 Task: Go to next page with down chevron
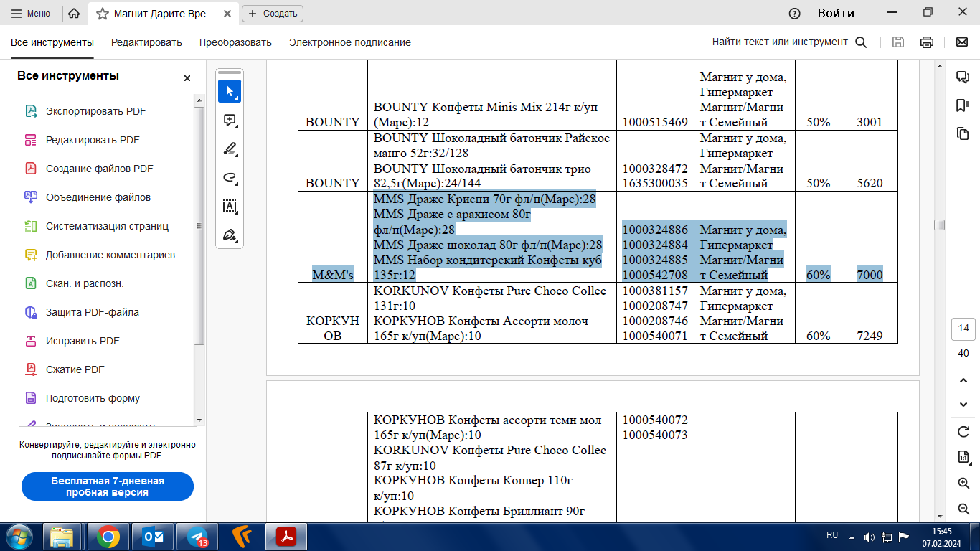coord(963,405)
